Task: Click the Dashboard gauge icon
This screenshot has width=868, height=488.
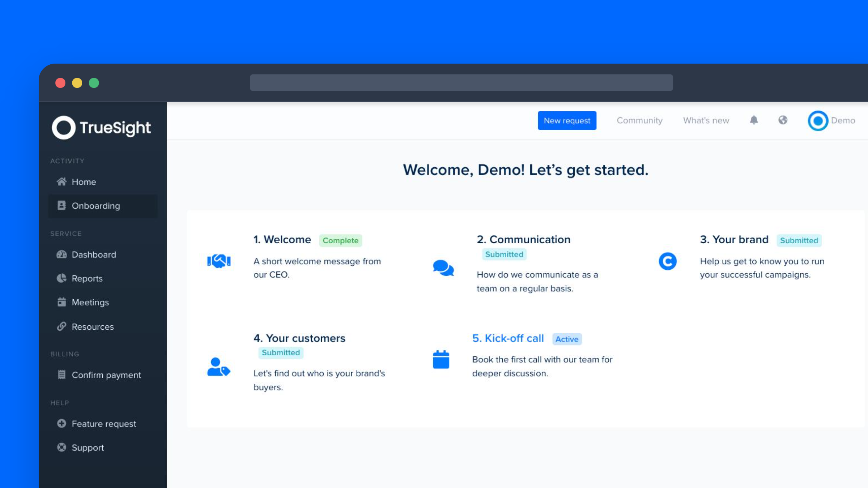Action: coord(61,254)
